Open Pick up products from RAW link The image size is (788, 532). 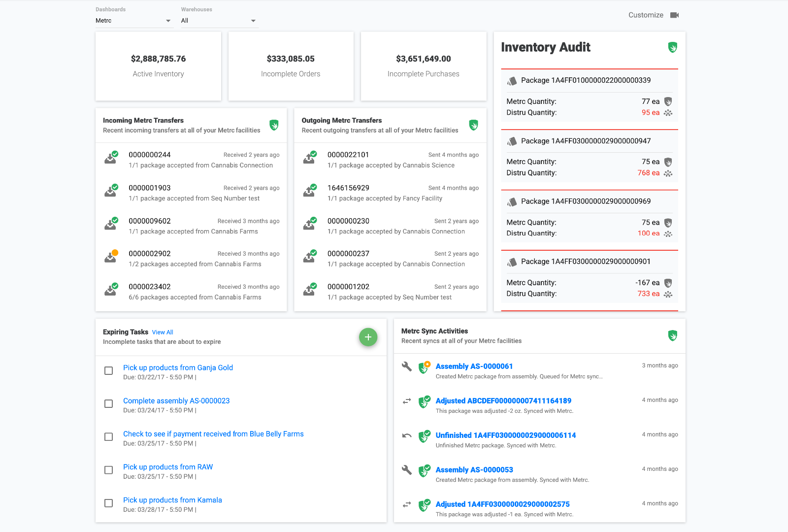coord(168,467)
